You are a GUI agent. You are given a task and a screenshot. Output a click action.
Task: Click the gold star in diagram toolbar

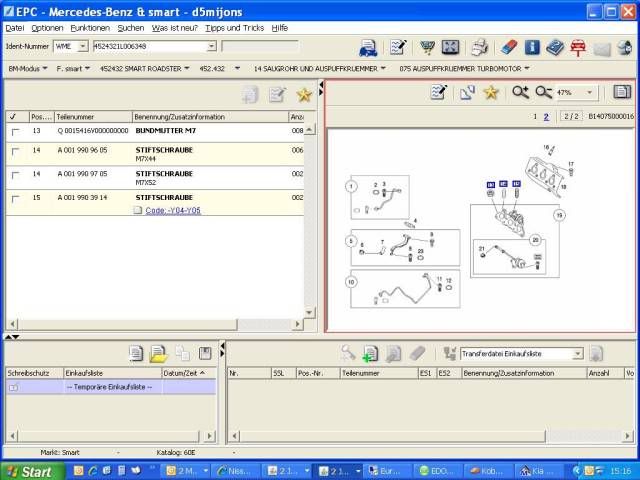[x=491, y=93]
